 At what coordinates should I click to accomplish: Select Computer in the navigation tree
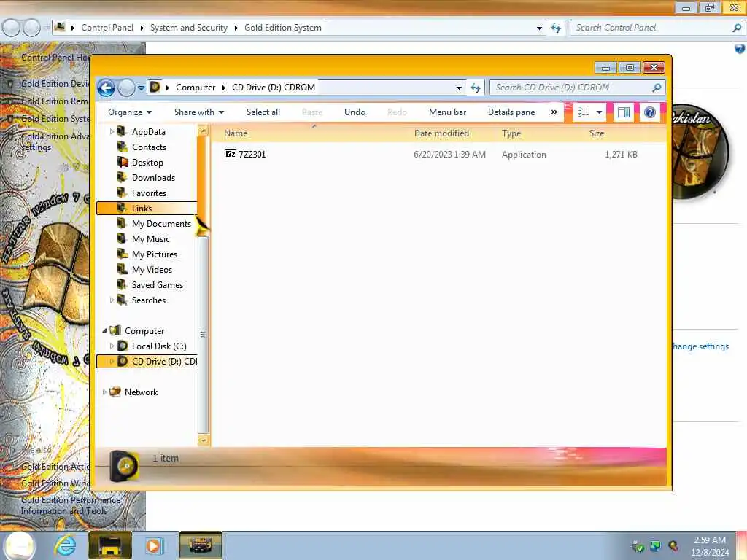pos(144,330)
